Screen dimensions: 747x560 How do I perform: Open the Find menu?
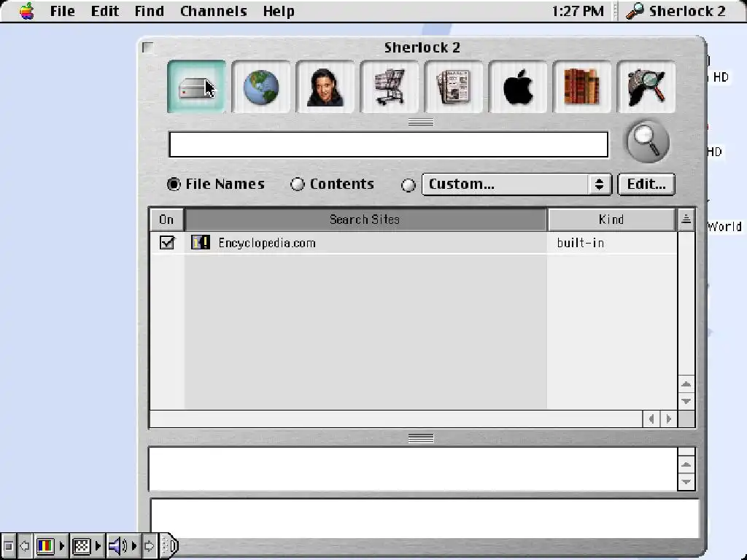[149, 11]
